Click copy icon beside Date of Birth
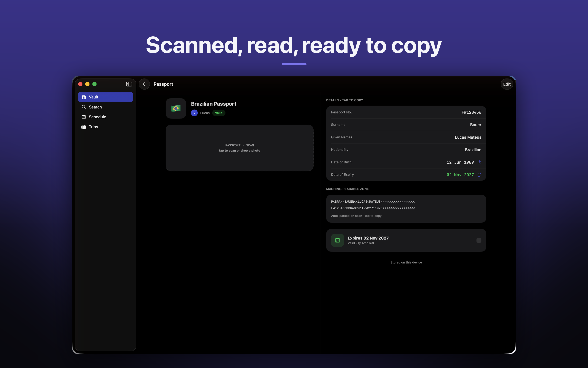The width and height of the screenshot is (588, 368). click(x=479, y=162)
